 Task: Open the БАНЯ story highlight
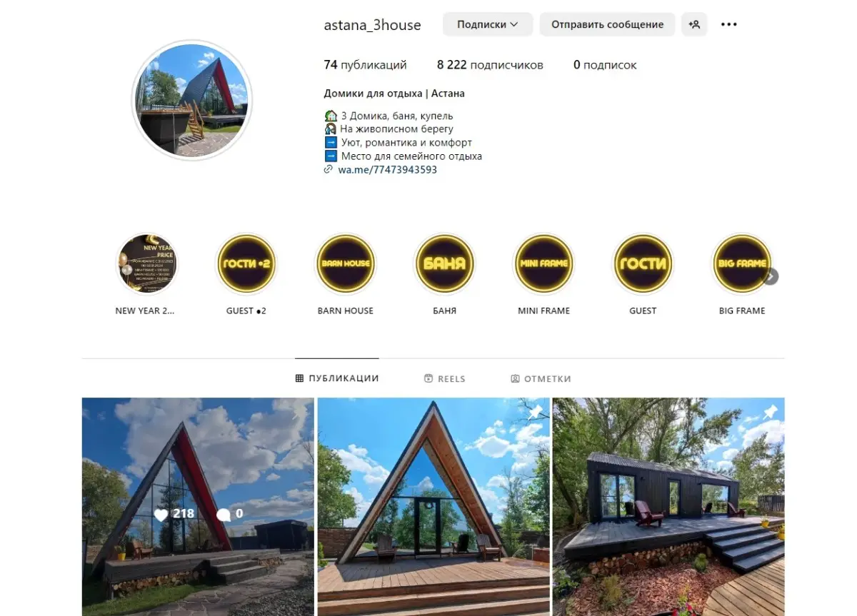click(x=444, y=263)
